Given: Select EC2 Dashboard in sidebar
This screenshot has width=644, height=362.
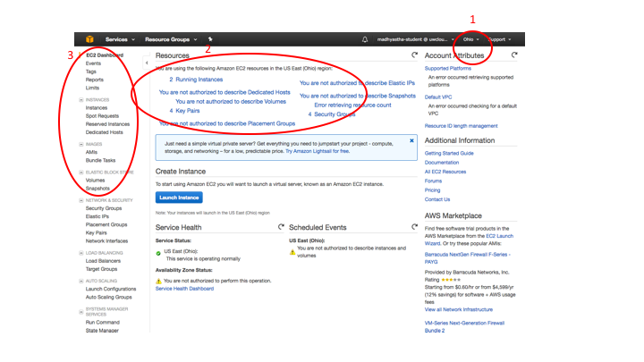Looking at the screenshot, I should click(x=105, y=55).
